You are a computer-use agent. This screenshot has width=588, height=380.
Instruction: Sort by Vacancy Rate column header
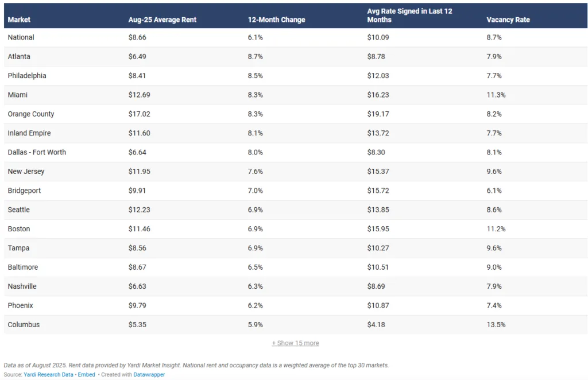(x=508, y=20)
